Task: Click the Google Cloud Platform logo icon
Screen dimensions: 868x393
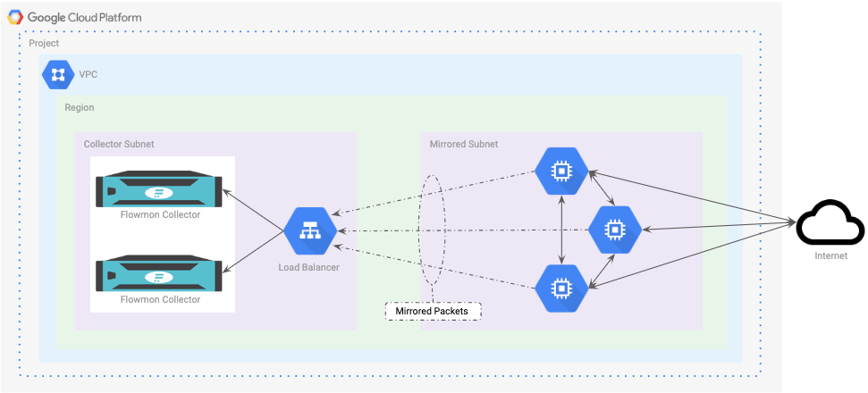Action: [x=15, y=18]
